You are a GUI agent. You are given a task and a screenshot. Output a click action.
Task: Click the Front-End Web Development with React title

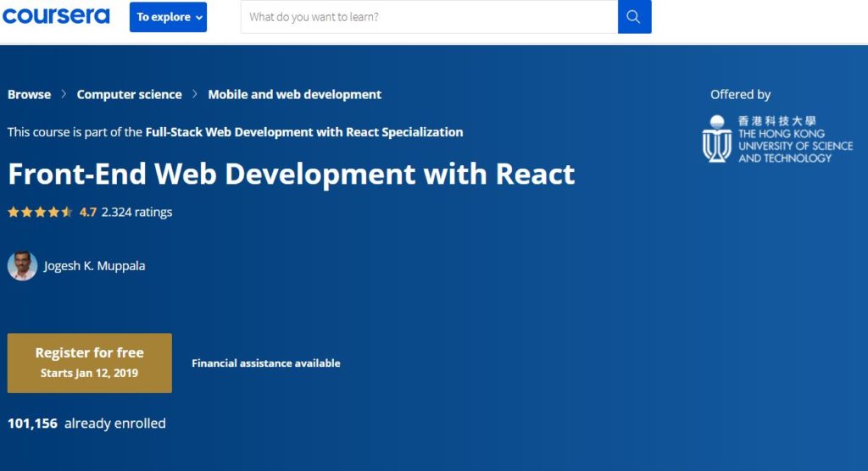[292, 174]
